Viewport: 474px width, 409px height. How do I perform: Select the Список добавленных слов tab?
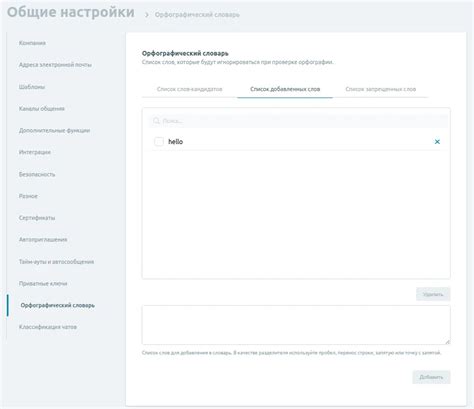[x=285, y=89]
